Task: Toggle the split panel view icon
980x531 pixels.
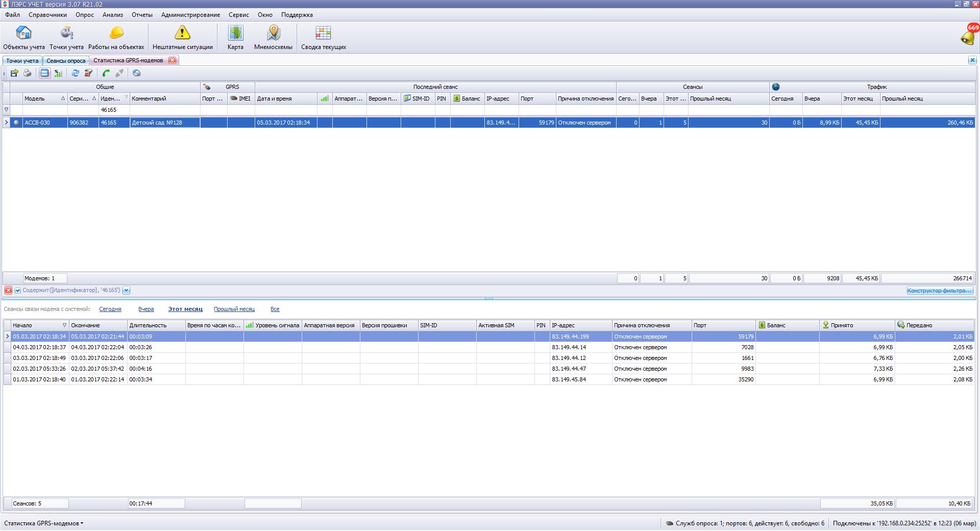Action: pos(45,73)
